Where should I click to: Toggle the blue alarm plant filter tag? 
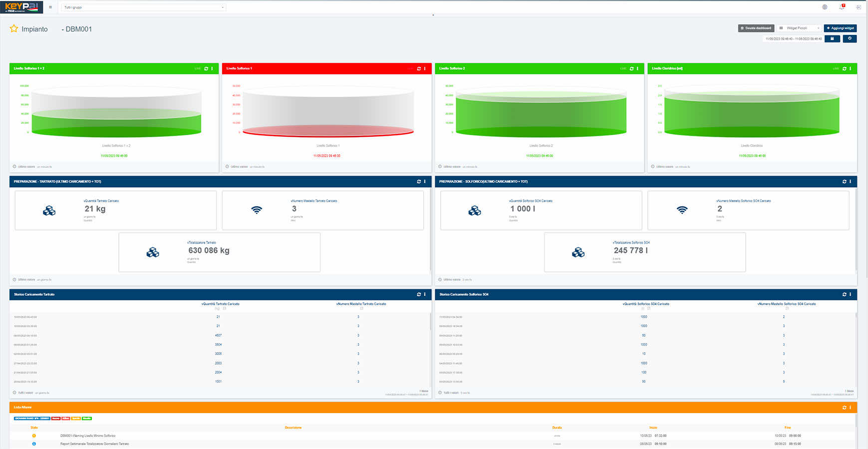pos(32,419)
